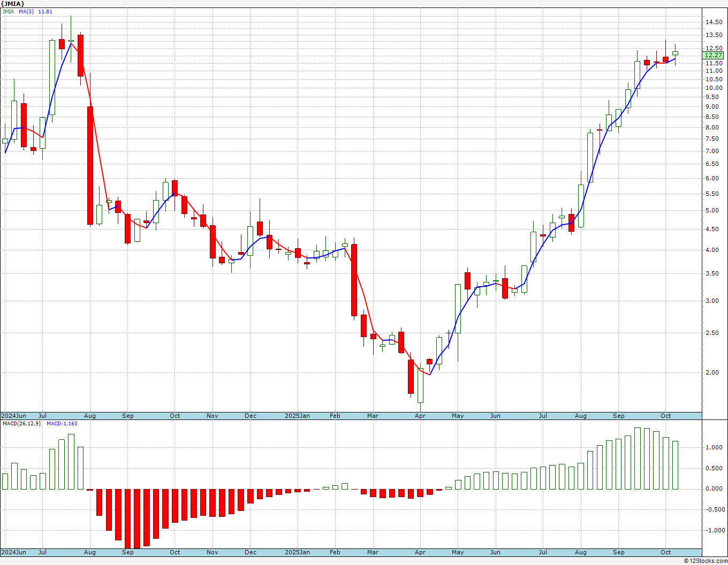The height and width of the screenshot is (565, 728).
Task: Click the 10.00 price axis label
Action: tap(714, 88)
